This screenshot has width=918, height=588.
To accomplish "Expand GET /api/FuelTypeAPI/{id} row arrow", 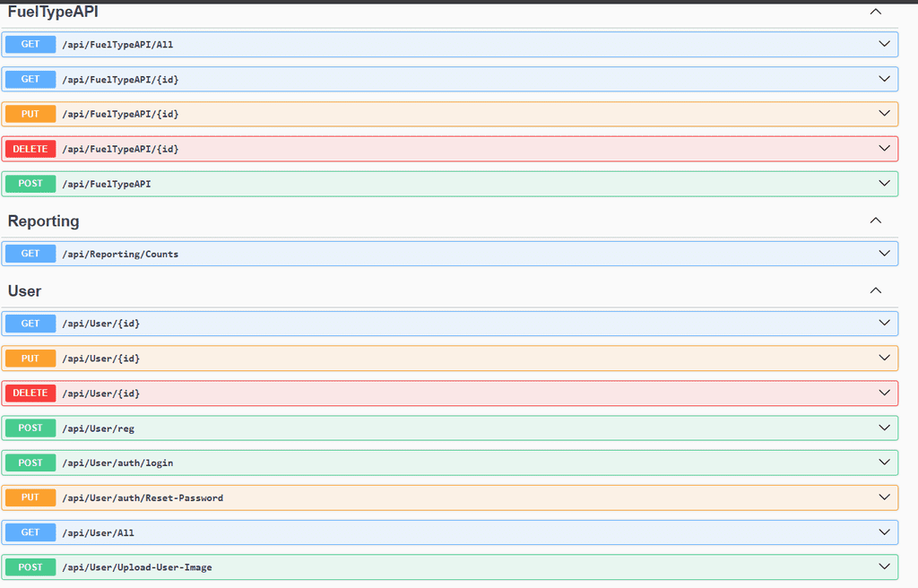I will (x=884, y=79).
